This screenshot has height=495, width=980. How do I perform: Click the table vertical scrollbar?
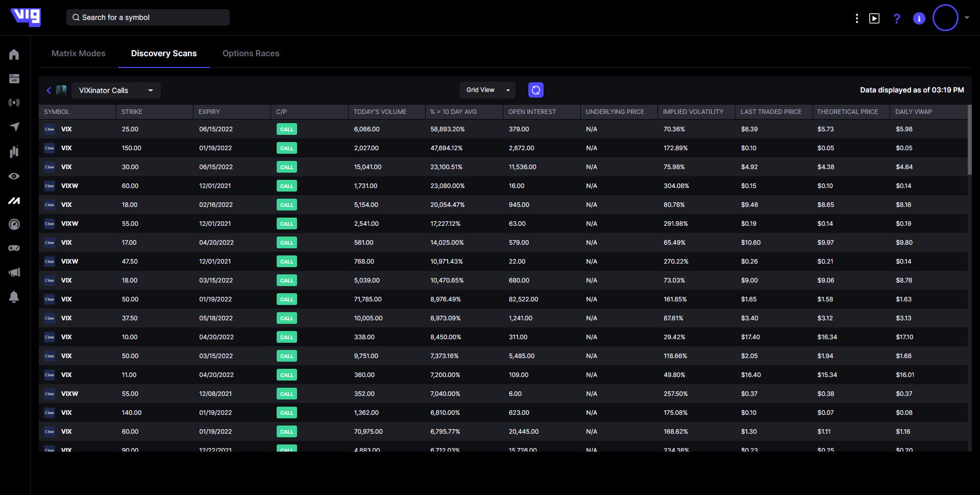pos(969,140)
